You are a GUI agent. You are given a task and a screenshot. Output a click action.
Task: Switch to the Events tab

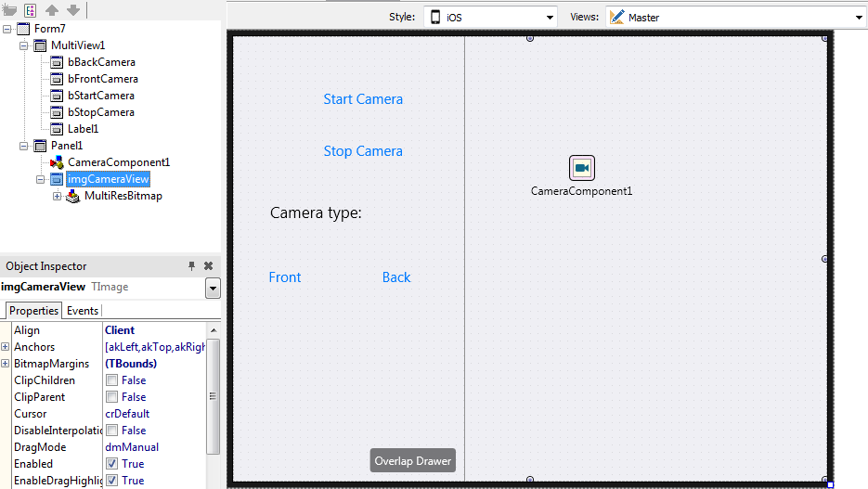(83, 311)
